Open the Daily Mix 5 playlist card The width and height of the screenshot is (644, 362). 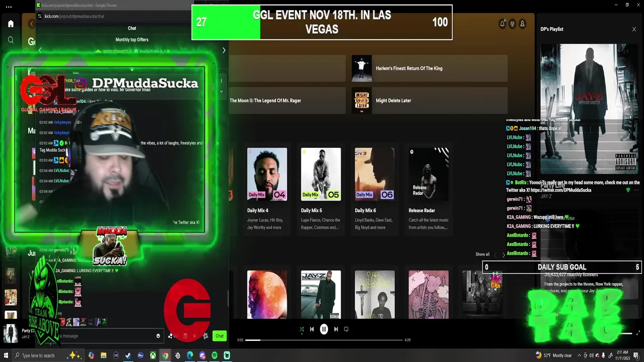[321, 189]
